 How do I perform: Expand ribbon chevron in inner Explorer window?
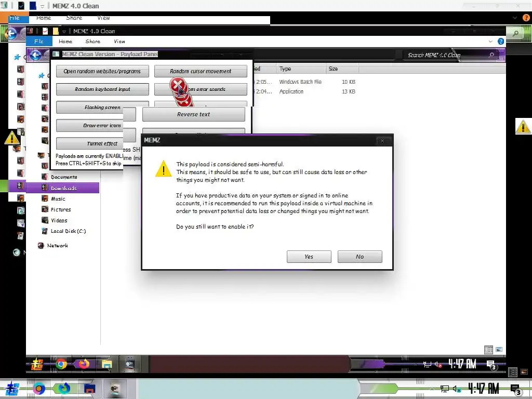point(490,42)
